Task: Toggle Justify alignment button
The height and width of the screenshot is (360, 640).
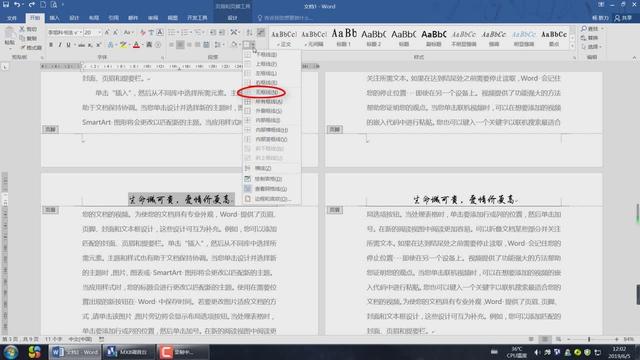Action: (x=198, y=45)
